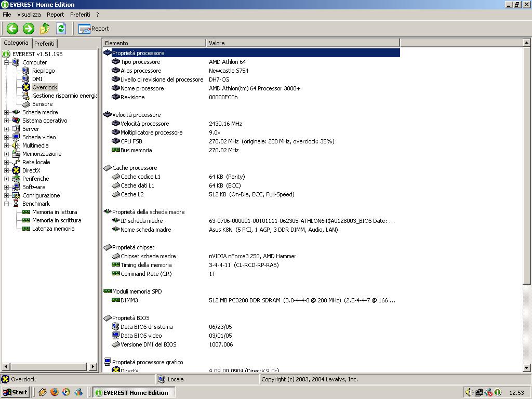Click the volume speaker tray icon
Image resolution: width=532 pixels, height=399 pixels.
[x=468, y=392]
